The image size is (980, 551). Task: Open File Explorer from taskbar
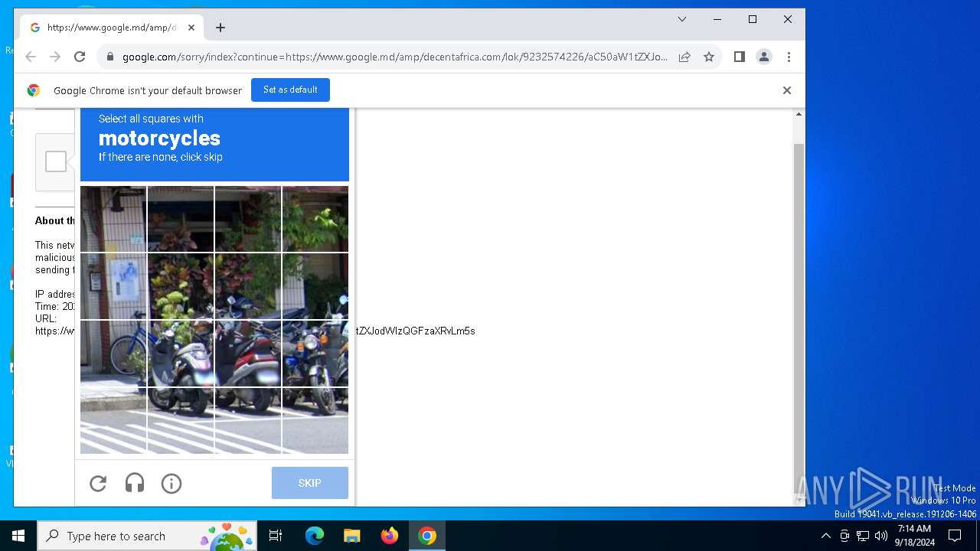[x=351, y=536]
